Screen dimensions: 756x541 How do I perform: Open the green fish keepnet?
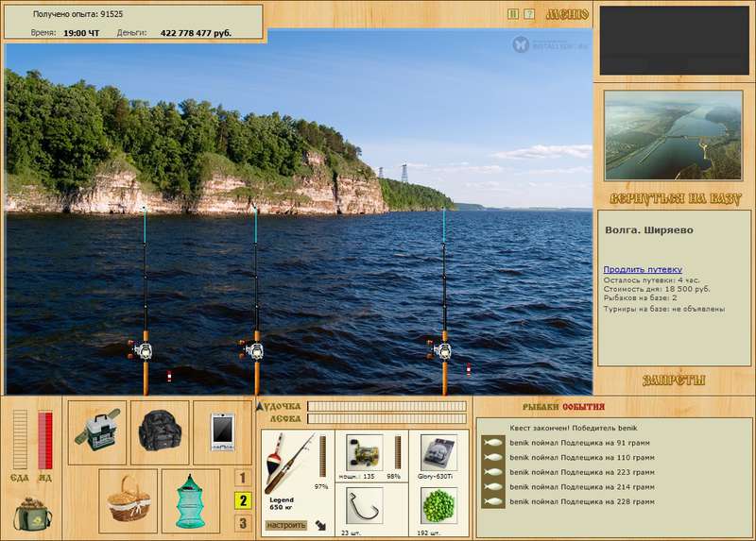191,501
